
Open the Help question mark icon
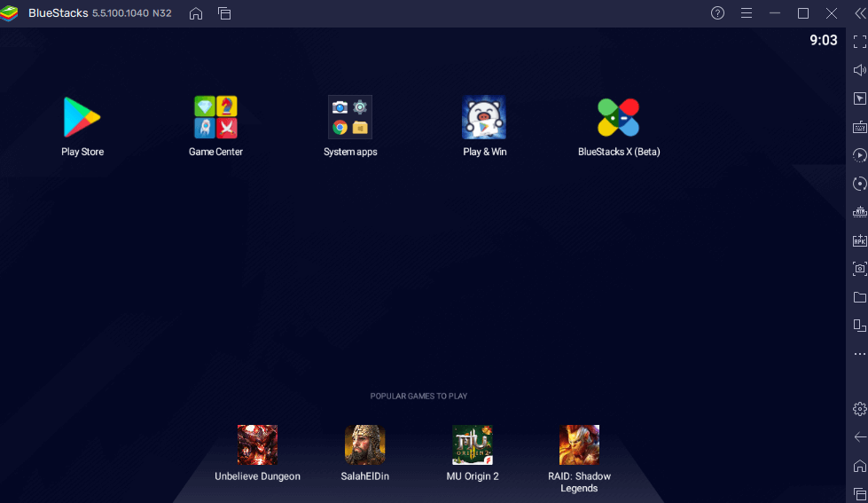click(x=717, y=13)
